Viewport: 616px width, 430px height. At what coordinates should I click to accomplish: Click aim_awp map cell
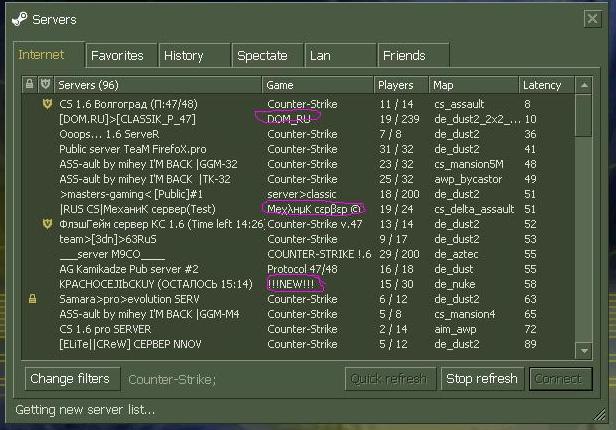[x=455, y=329]
